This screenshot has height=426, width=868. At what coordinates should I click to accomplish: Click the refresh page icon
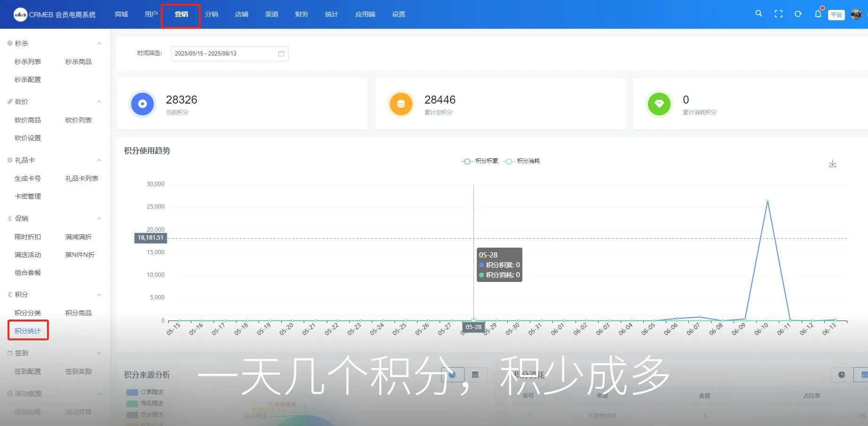[798, 14]
